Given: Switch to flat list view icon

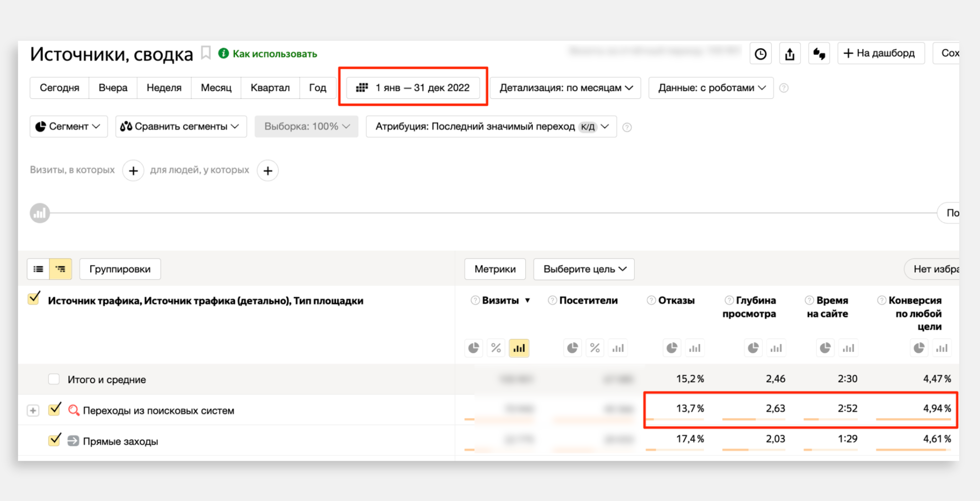Looking at the screenshot, I should pos(38,269).
